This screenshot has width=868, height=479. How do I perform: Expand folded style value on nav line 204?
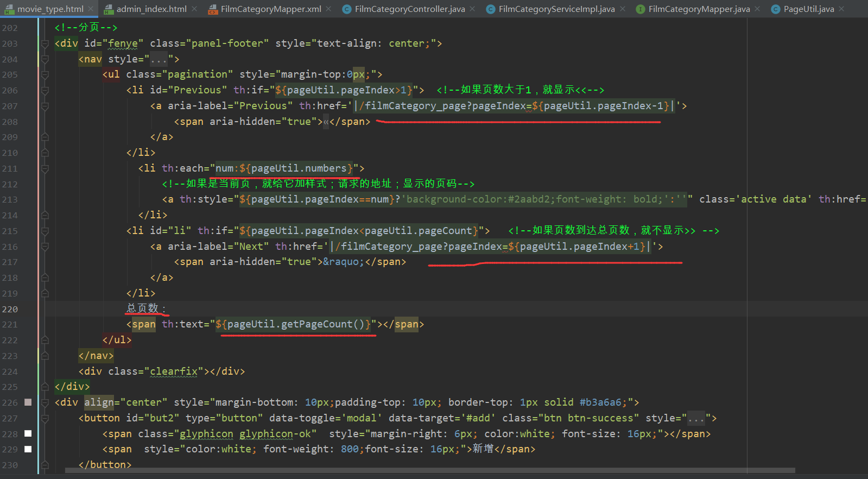159,59
